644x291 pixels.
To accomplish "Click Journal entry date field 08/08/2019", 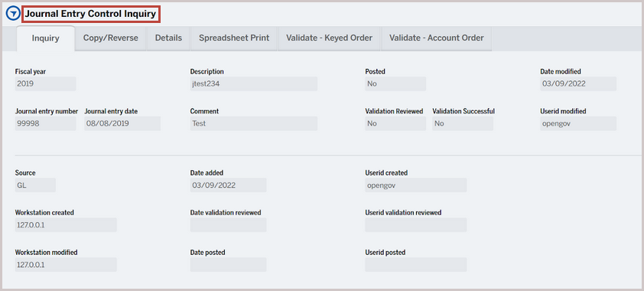I will [x=122, y=123].
